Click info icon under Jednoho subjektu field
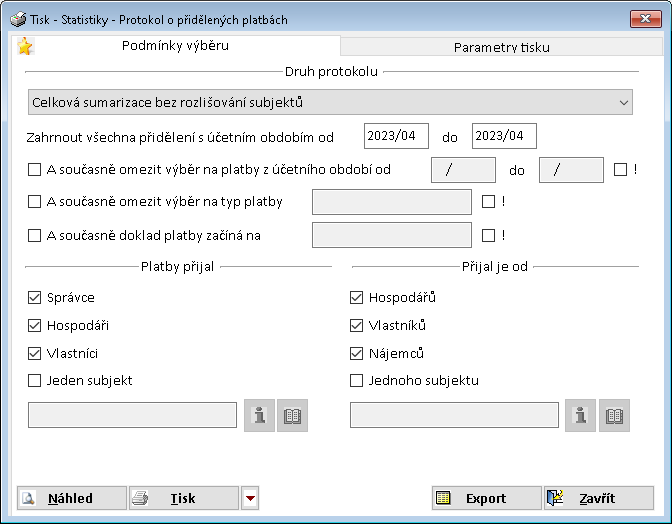Image resolution: width=672 pixels, height=524 pixels. pyautogui.click(x=581, y=415)
